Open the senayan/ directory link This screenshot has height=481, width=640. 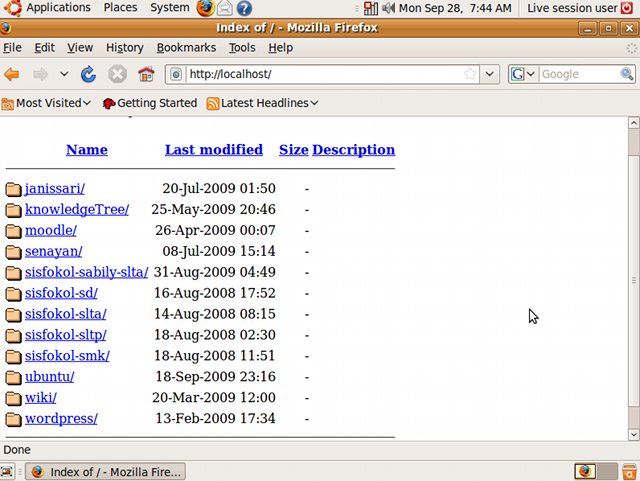[53, 252]
